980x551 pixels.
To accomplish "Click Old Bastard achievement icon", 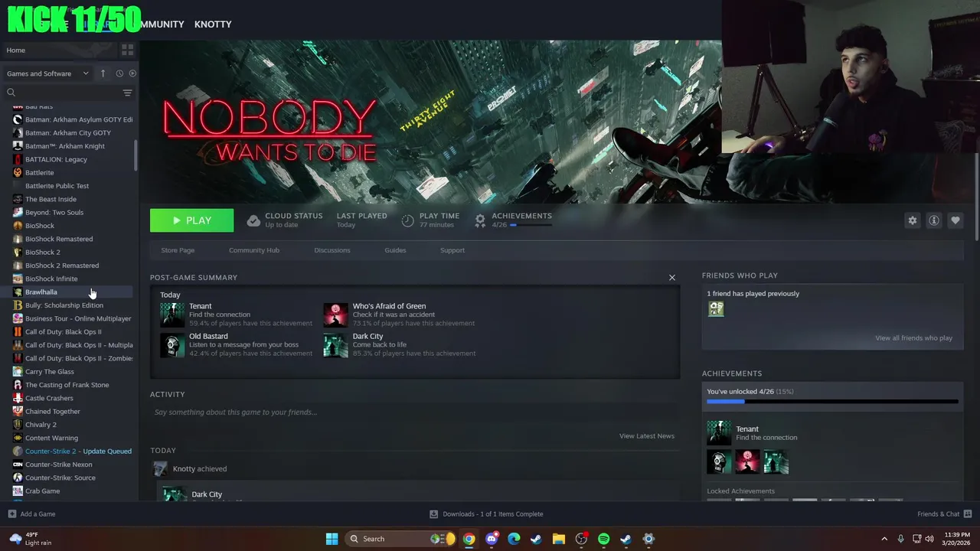I will pos(172,344).
